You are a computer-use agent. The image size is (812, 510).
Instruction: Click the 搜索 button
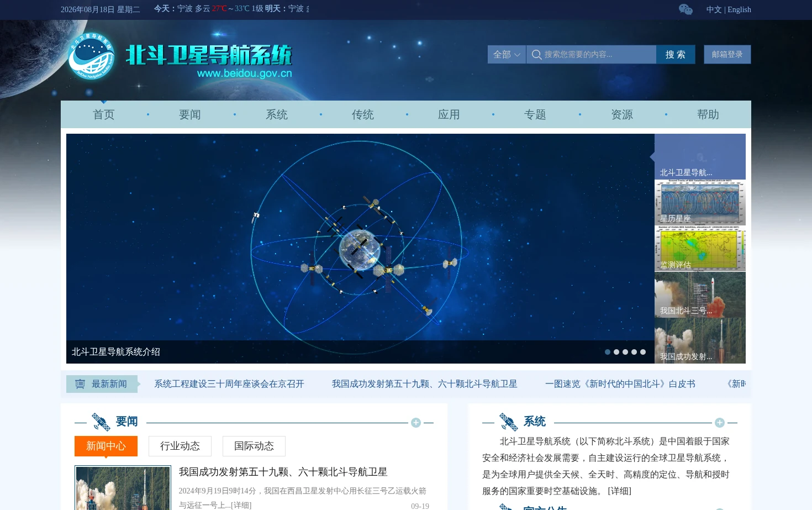[676, 55]
